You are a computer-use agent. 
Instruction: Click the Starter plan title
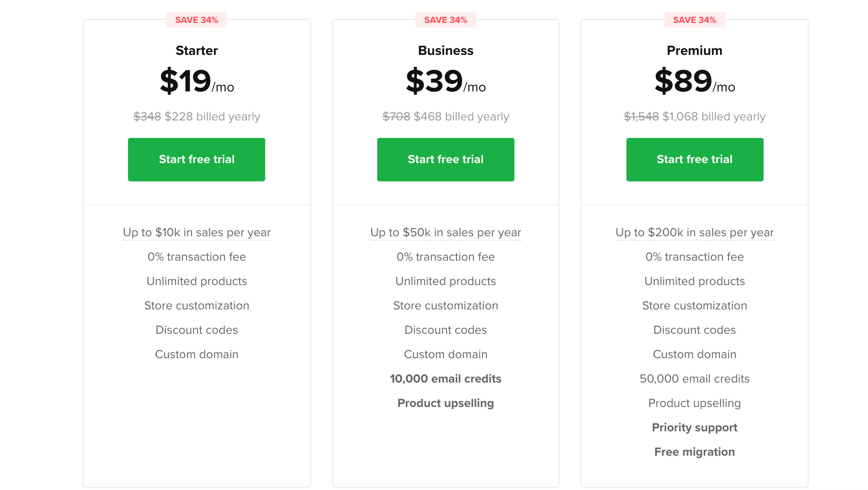click(x=197, y=50)
